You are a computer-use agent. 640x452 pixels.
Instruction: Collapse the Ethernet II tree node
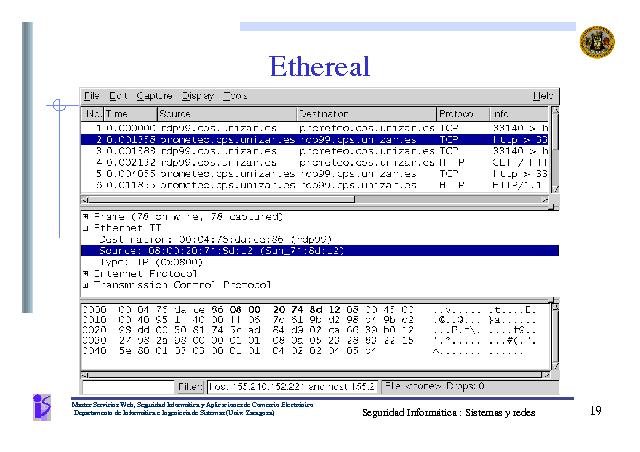[86, 228]
